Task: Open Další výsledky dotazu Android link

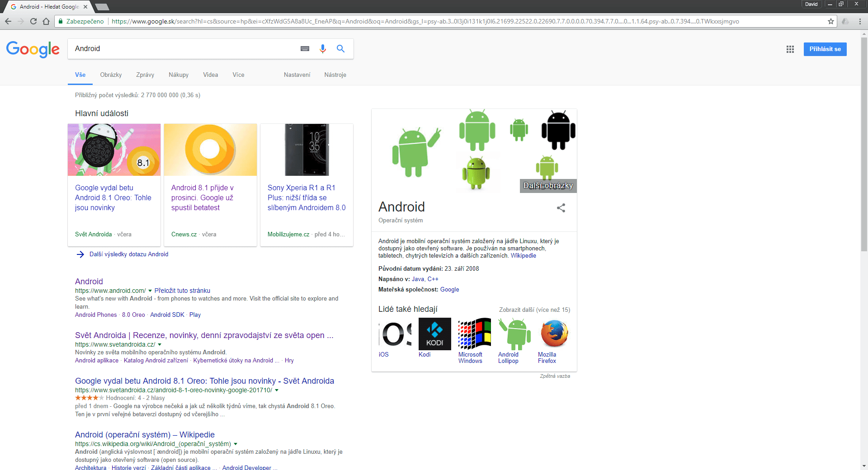Action: pos(128,254)
